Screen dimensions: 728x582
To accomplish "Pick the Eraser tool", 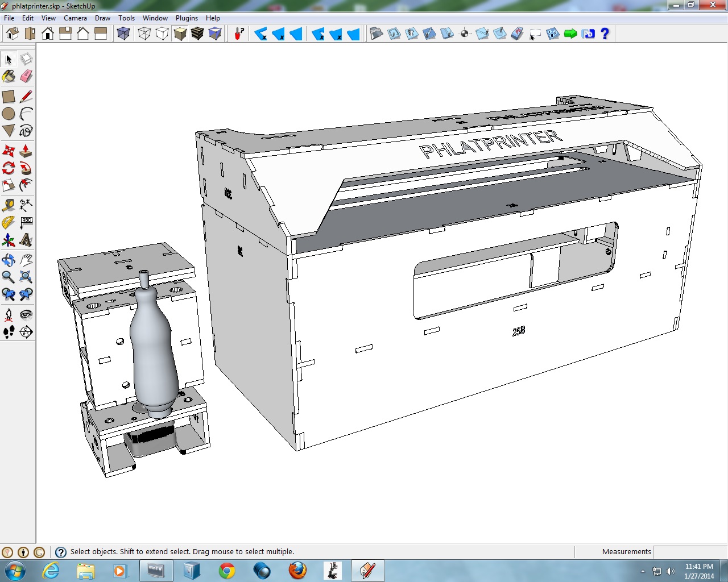I will coord(26,76).
